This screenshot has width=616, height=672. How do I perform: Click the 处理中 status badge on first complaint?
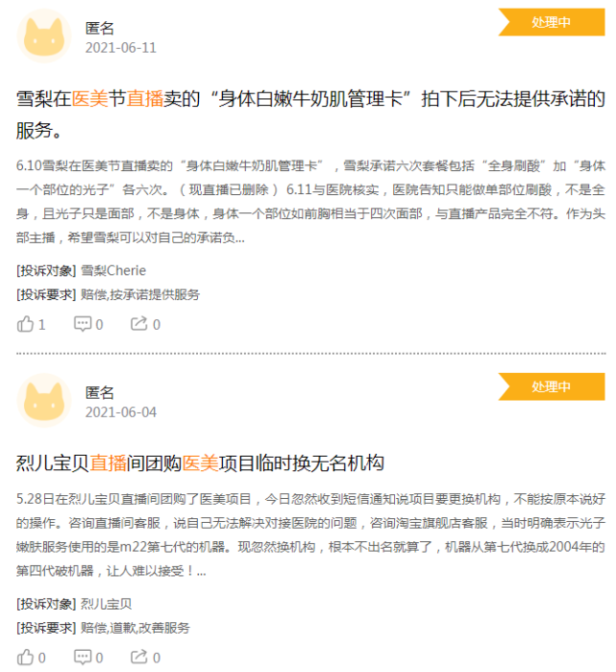tap(552, 22)
